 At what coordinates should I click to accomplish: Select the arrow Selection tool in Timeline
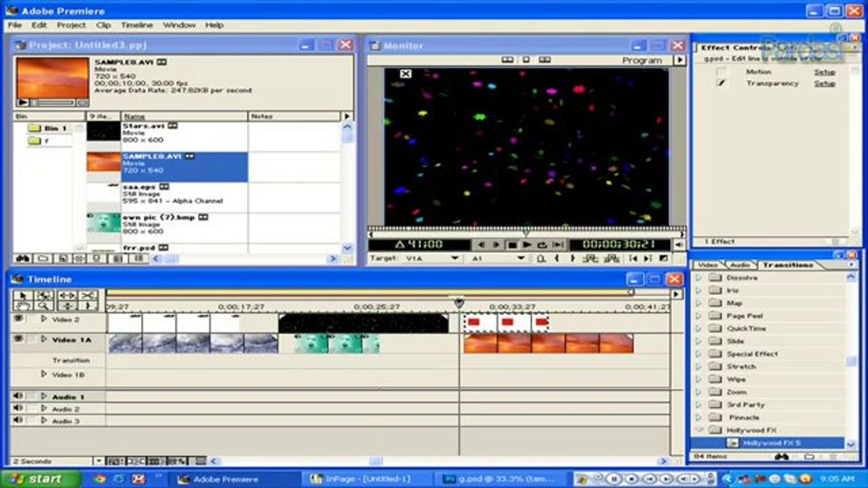point(22,296)
